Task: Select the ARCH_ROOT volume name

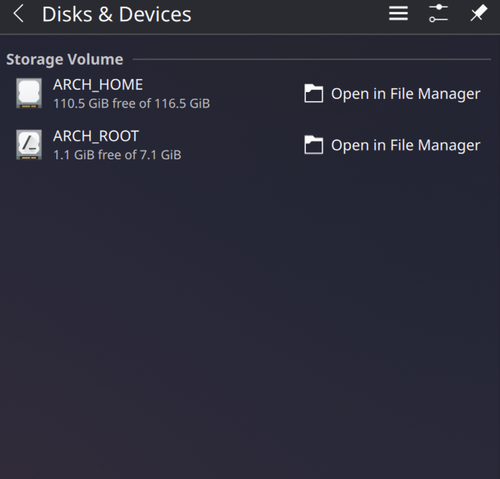Action: tap(96, 136)
